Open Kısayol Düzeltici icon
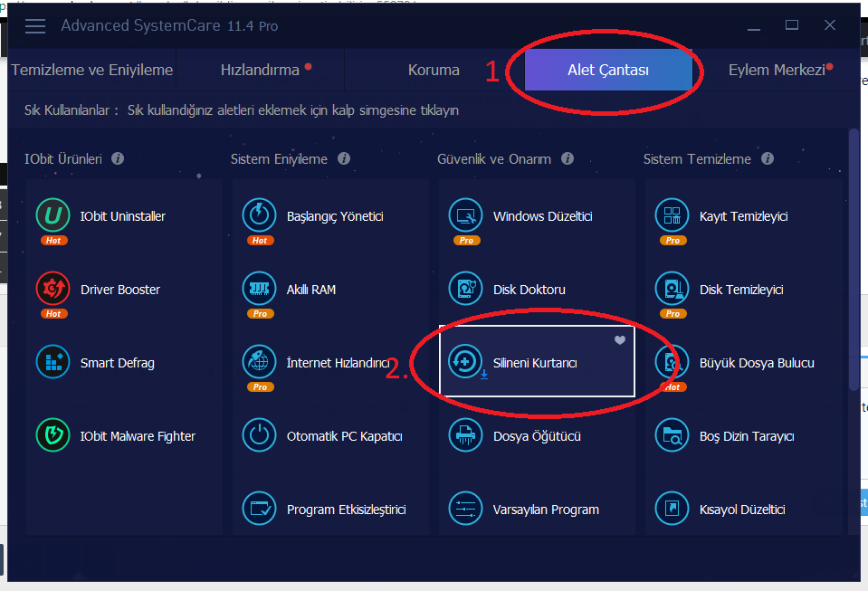This screenshot has width=868, height=591. [x=672, y=509]
